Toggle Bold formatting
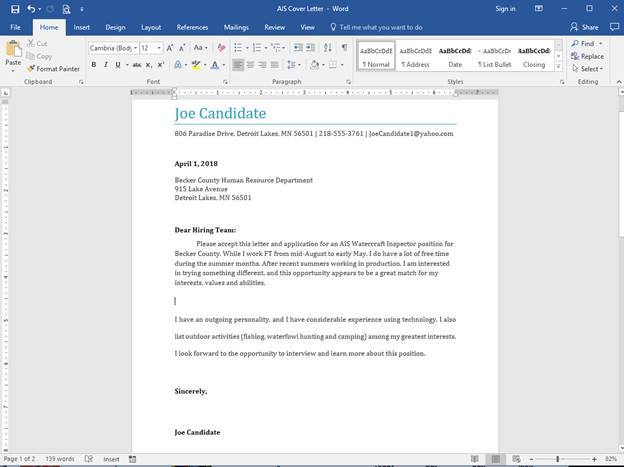This screenshot has height=467, width=624. click(x=93, y=65)
